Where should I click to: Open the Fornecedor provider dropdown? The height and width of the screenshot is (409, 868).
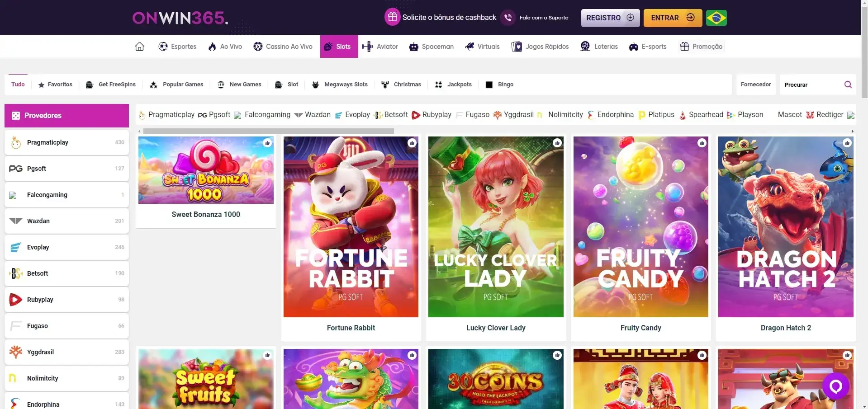pyautogui.click(x=755, y=85)
